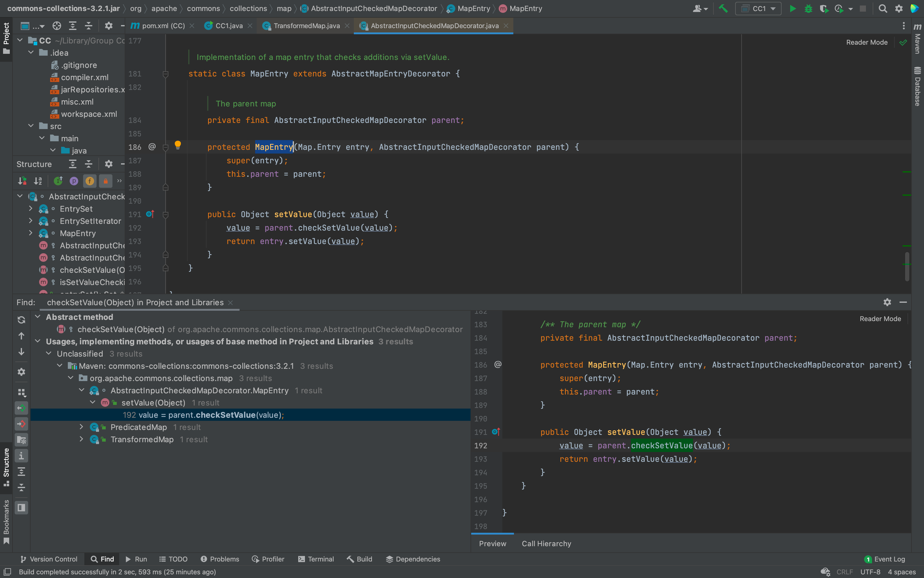Image resolution: width=924 pixels, height=578 pixels.
Task: Open Structure panel settings gear
Action: [109, 164]
